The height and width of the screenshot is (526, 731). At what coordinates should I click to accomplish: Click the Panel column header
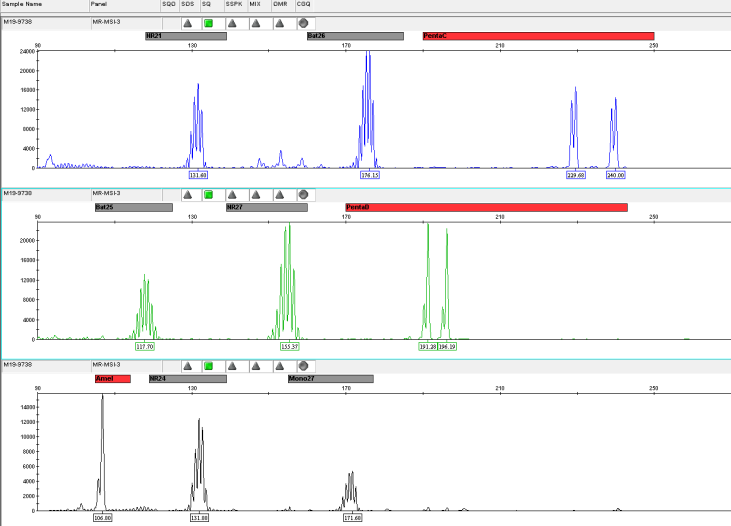98,5
